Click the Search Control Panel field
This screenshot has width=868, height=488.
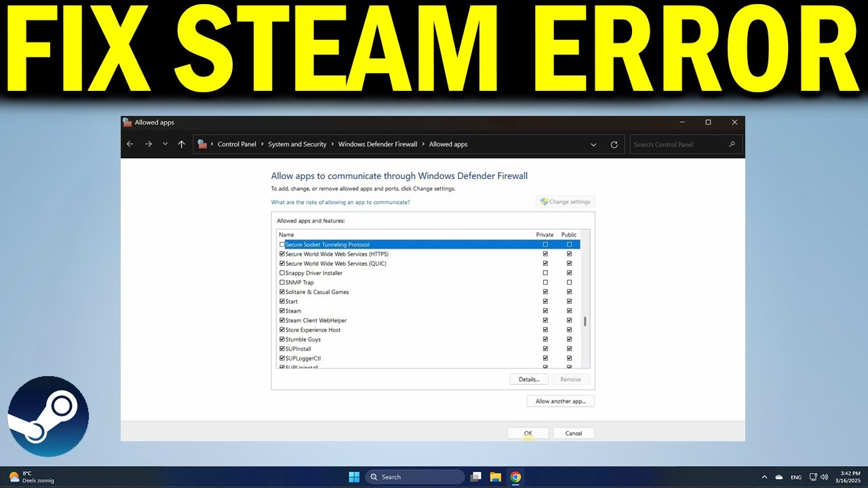click(x=686, y=144)
